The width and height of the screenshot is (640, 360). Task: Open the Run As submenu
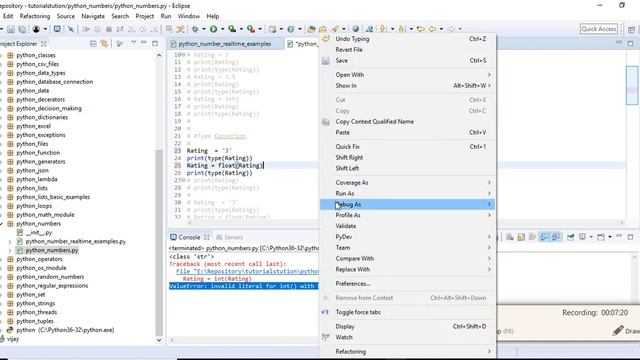click(407, 193)
